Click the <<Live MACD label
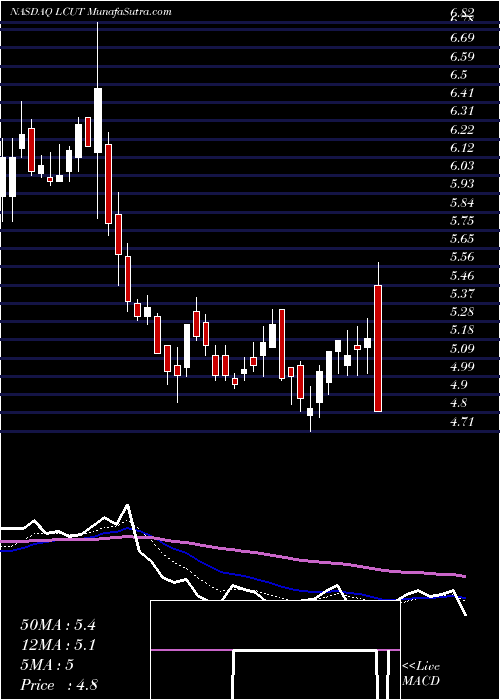 [x=421, y=674]
